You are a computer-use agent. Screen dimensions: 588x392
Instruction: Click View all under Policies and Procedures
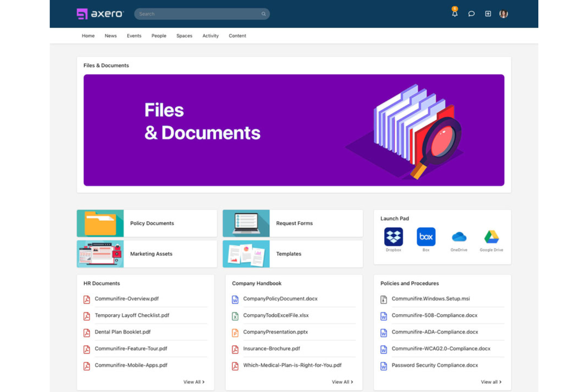click(491, 382)
